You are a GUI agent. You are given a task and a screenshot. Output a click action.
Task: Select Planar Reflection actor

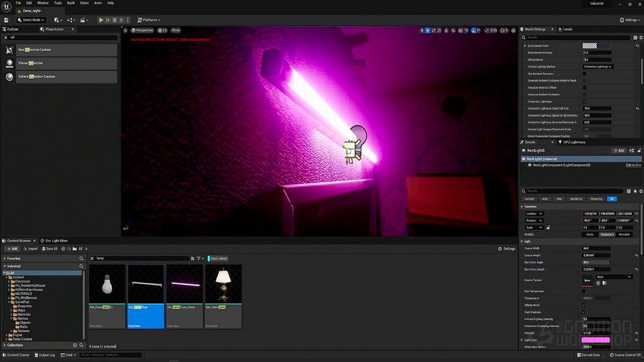tap(60, 63)
